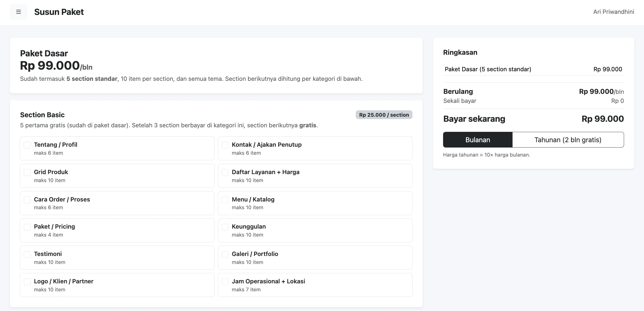644x311 pixels.
Task: Check the Cara Order / Proses box
Action: click(27, 200)
